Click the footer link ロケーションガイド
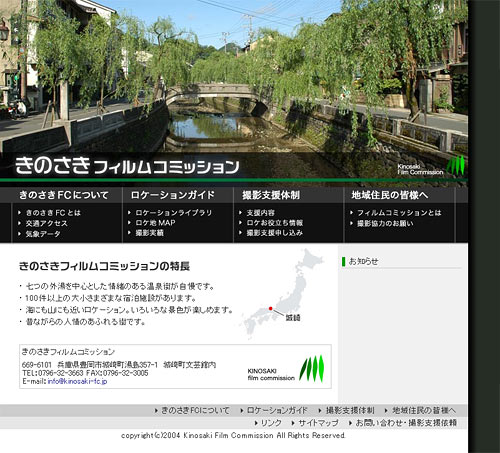 tap(277, 410)
